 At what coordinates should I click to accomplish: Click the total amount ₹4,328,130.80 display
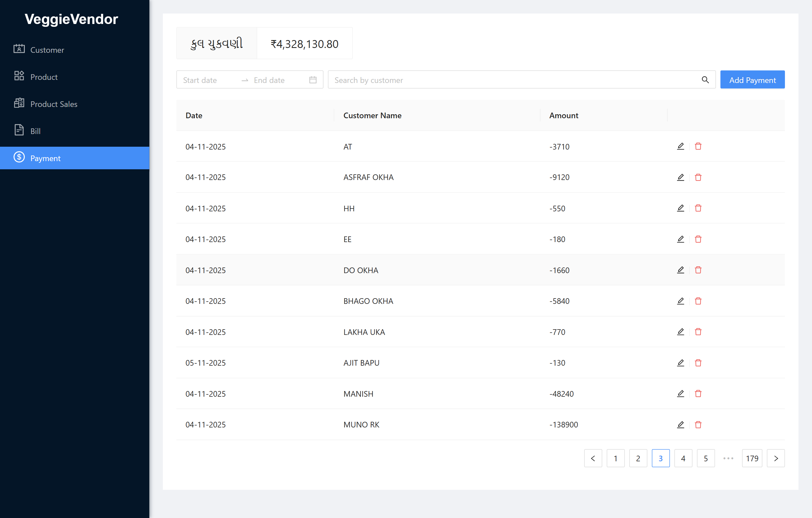coord(304,43)
